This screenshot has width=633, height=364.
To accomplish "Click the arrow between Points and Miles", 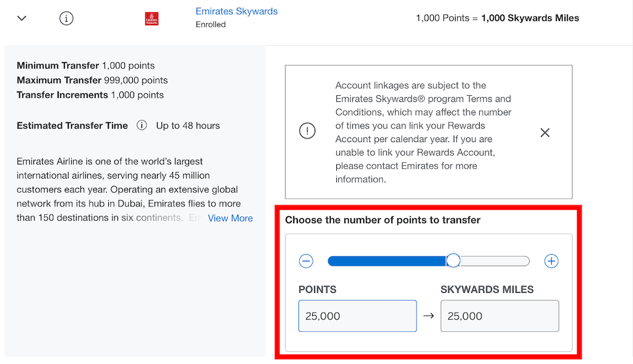I will (x=428, y=316).
